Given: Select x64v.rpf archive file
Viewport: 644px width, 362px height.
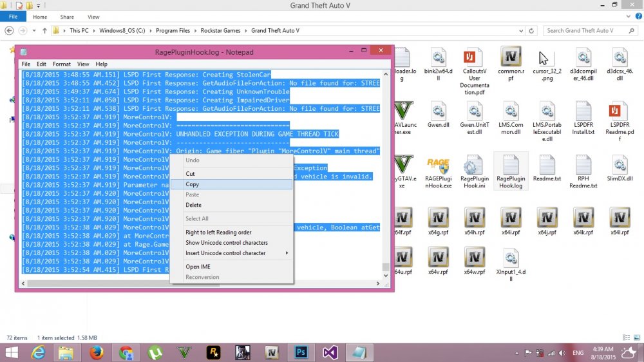Looking at the screenshot, I should tap(438, 260).
